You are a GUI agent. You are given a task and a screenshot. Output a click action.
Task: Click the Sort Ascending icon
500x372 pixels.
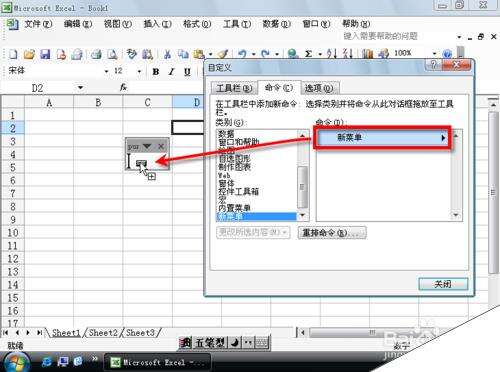pos(332,54)
